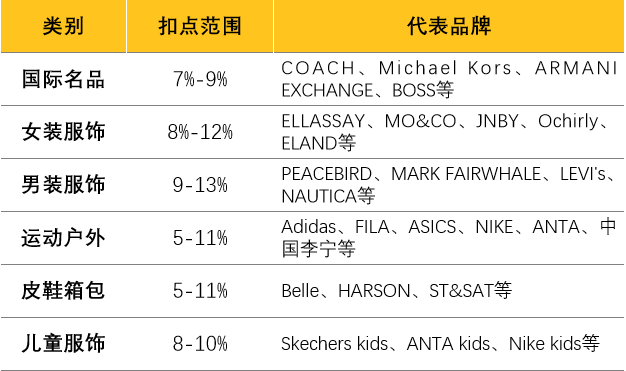Click the 代表品牌 column header
The image size is (626, 371).
449,26
